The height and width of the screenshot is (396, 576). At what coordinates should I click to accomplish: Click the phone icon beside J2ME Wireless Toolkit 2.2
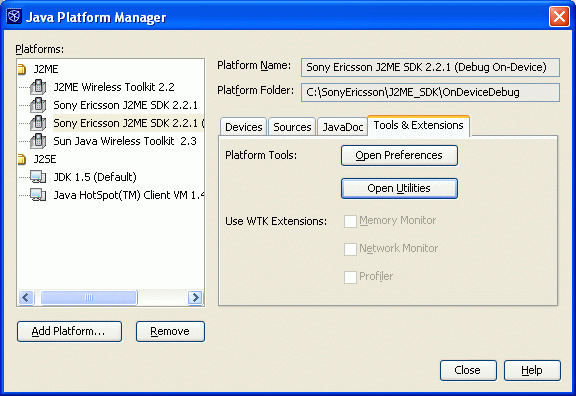[x=38, y=87]
